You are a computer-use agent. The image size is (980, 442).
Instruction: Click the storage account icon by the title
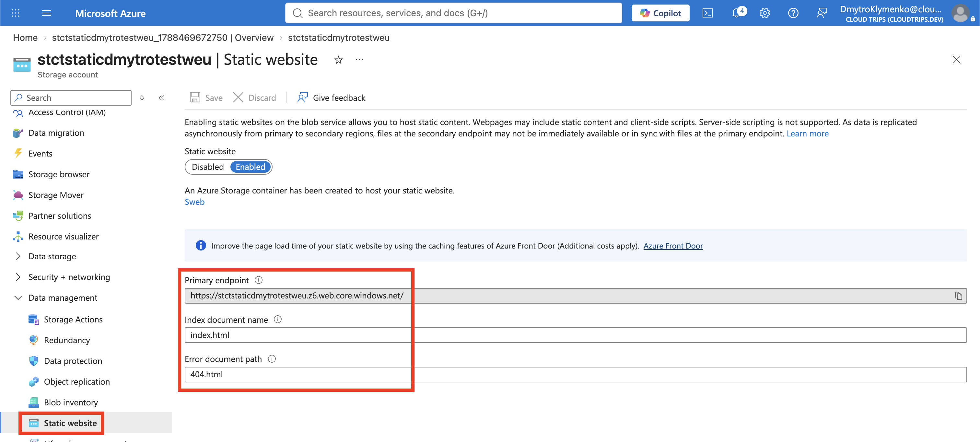point(22,65)
